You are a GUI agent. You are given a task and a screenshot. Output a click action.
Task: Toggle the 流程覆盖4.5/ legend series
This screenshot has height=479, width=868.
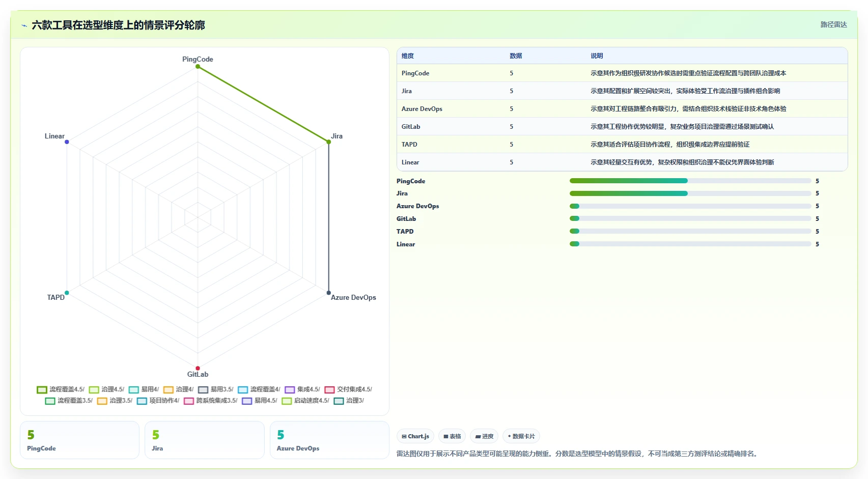point(61,389)
